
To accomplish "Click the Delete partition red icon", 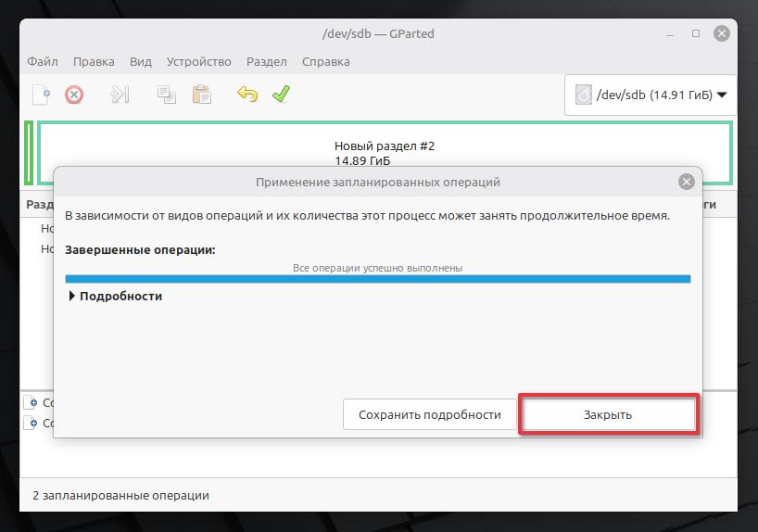I will click(x=74, y=95).
